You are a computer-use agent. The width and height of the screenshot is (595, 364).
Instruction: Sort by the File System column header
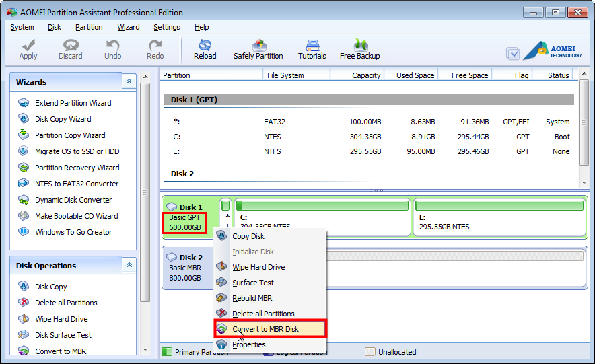296,75
